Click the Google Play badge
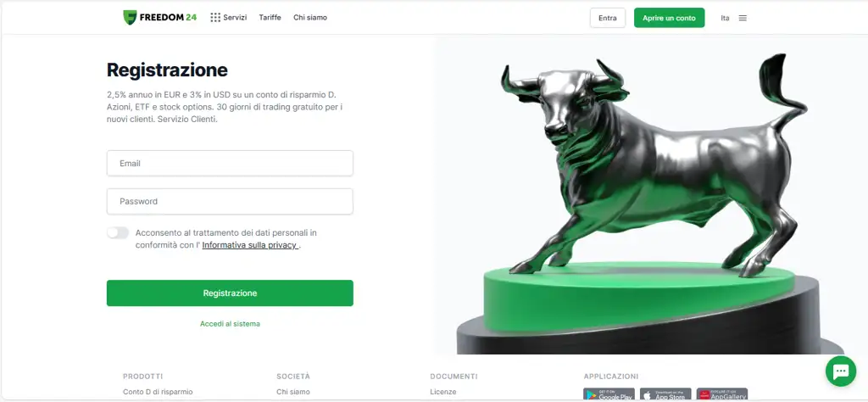 tap(609, 395)
